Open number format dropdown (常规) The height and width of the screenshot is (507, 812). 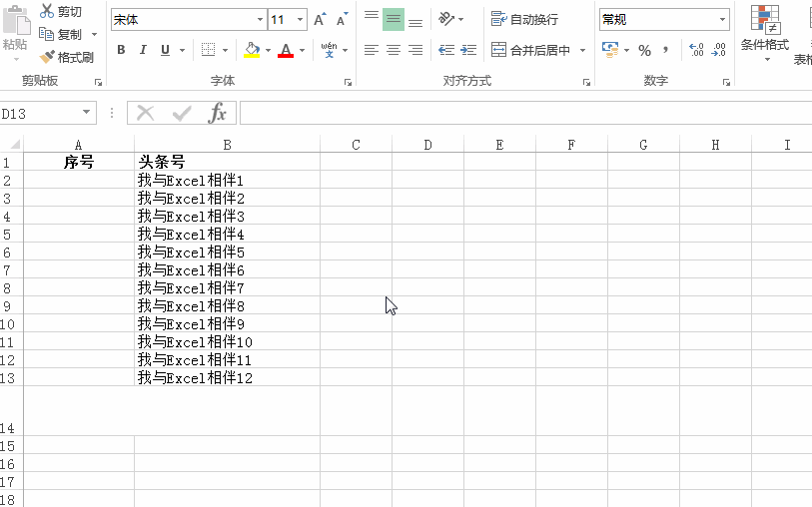point(722,20)
